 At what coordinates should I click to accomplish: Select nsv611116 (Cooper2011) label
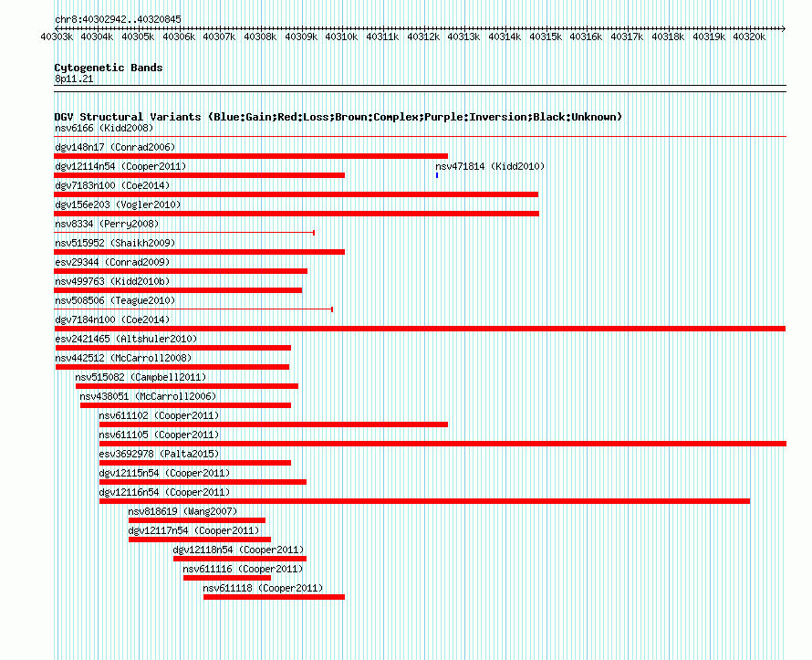click(243, 569)
